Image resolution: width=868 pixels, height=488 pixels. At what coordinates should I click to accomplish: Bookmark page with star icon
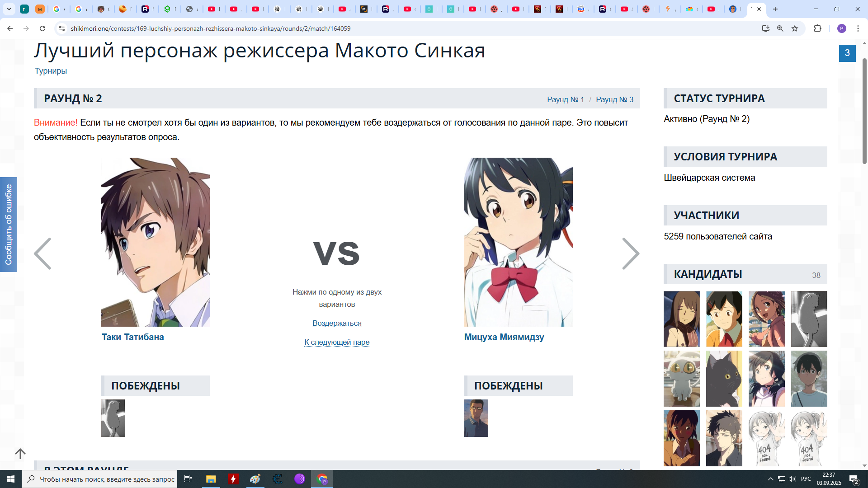(x=795, y=28)
